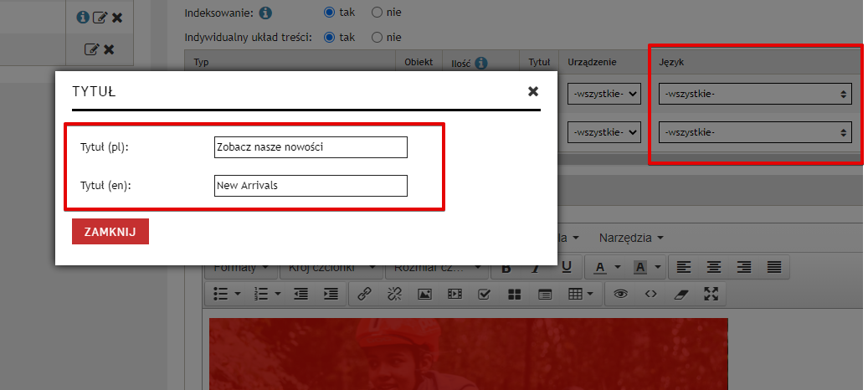Toggle fullscreen editor mode icon

pyautogui.click(x=711, y=294)
